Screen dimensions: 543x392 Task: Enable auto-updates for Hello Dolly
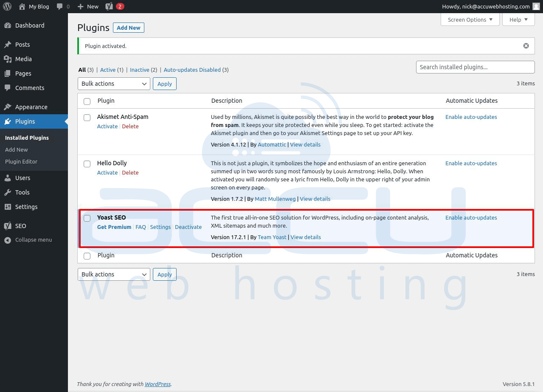click(x=471, y=163)
